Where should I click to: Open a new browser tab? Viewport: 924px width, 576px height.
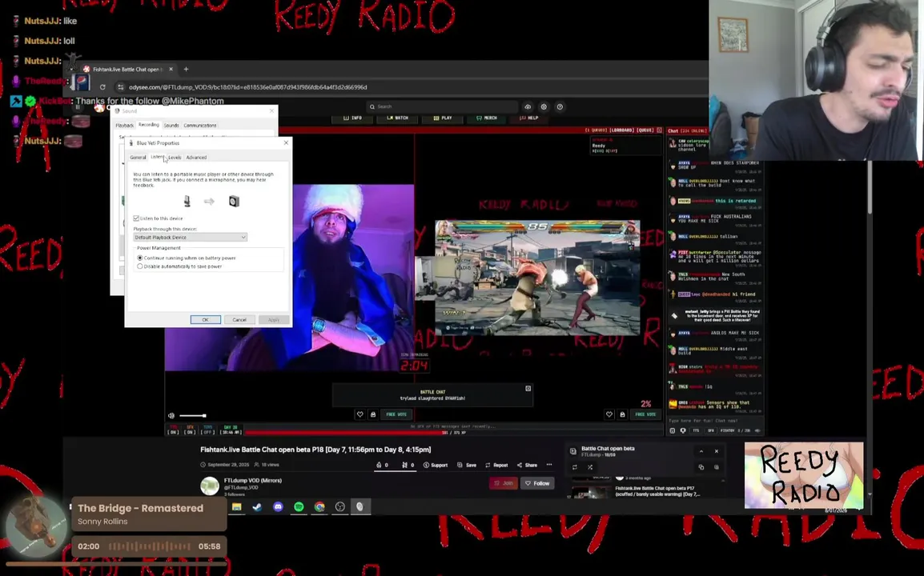pos(187,70)
